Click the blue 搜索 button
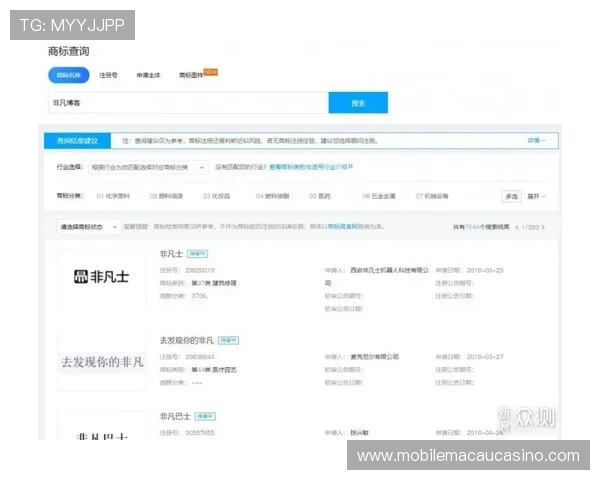600x480 pixels. [x=358, y=103]
